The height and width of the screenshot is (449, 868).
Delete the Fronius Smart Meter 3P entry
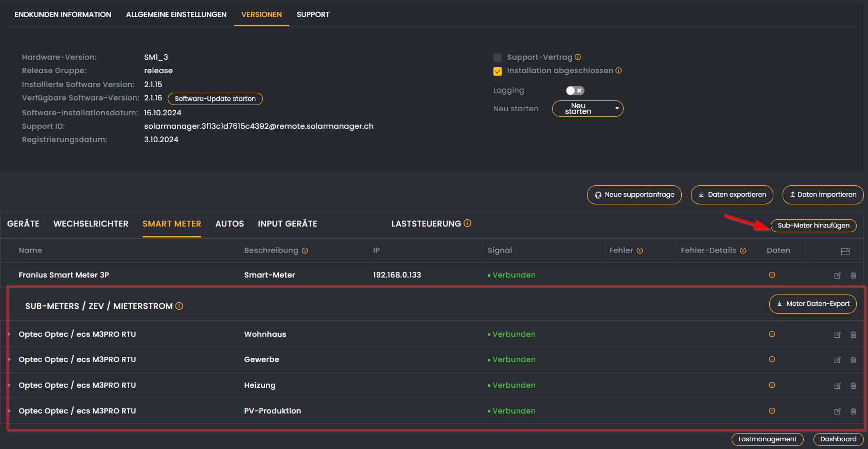[853, 275]
